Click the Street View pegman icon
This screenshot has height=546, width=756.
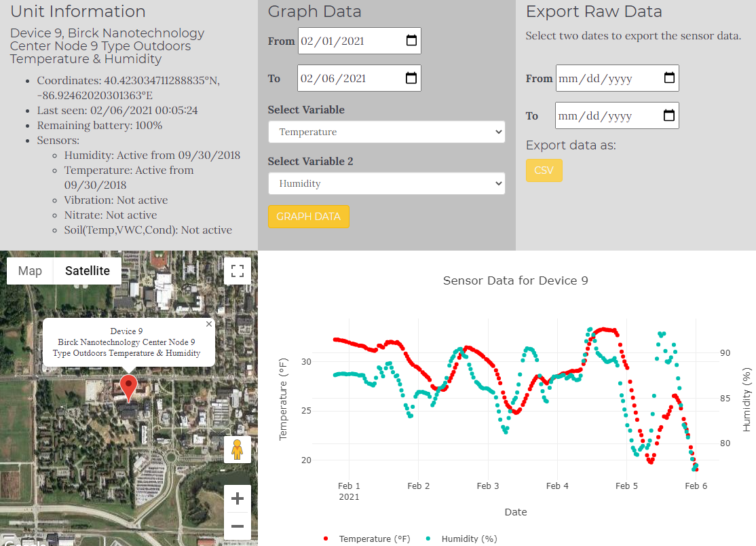click(x=238, y=450)
